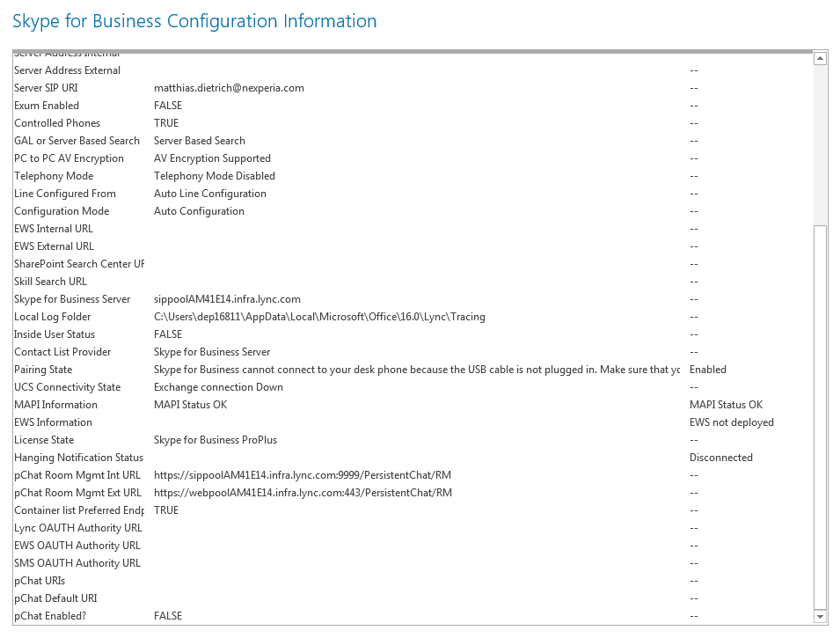Screen dimensions: 840x638
Task: Click the 'SMS OAUTH Authority URL' label
Action: [x=77, y=563]
